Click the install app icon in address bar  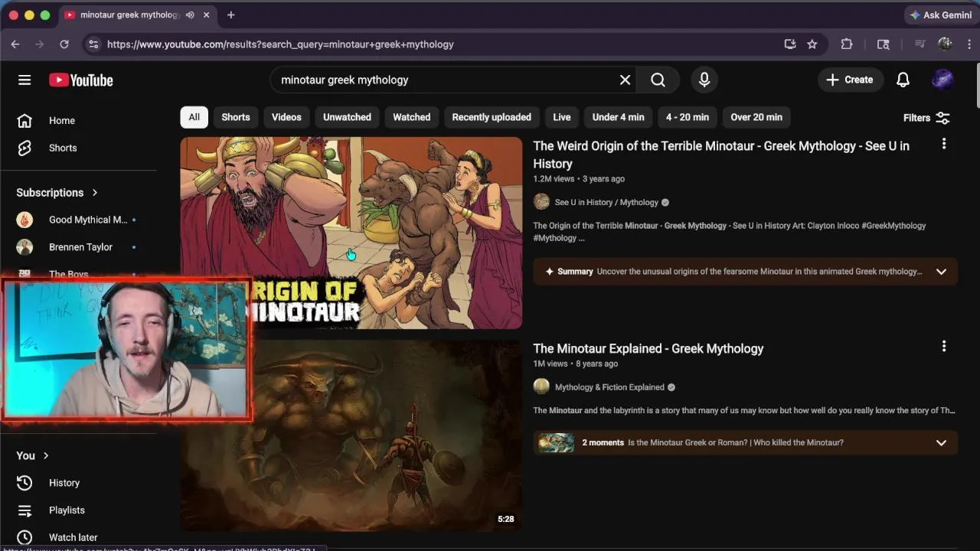790,44
